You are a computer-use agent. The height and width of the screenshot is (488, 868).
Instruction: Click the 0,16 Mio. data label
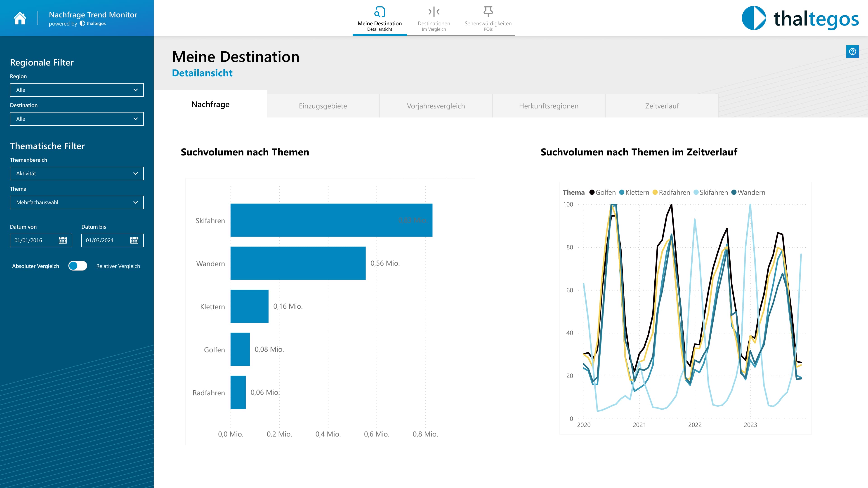288,306
